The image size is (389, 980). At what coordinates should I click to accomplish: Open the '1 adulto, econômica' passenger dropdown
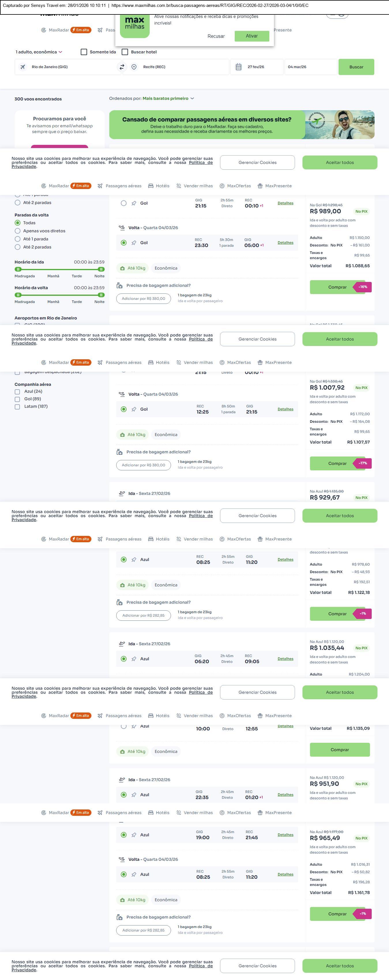pyautogui.click(x=39, y=52)
